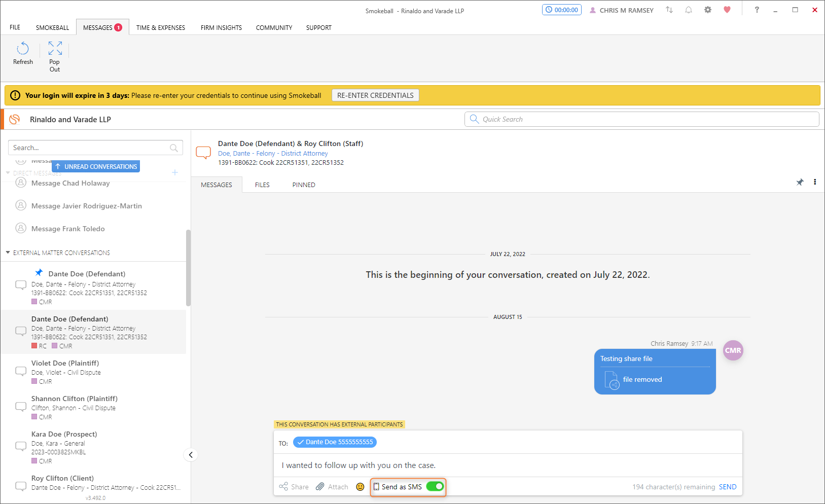Image resolution: width=825 pixels, height=504 pixels.
Task: Click the file removed icon
Action: tap(612, 380)
